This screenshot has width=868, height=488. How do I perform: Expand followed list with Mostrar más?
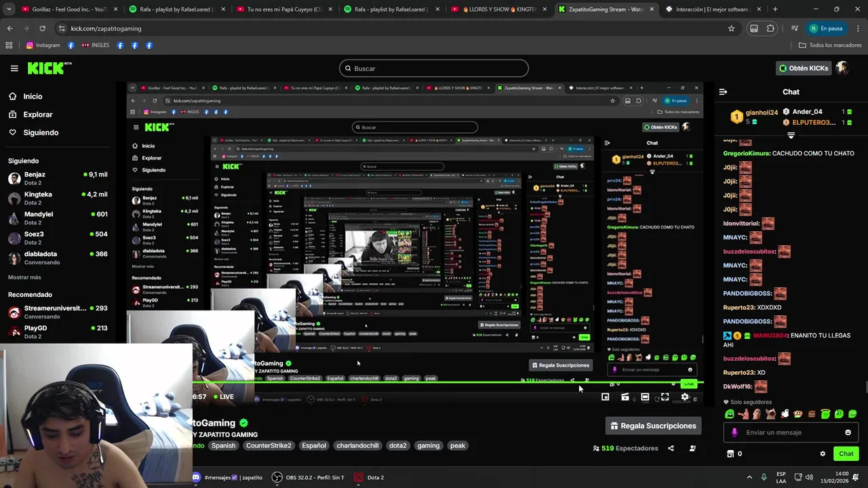tap(24, 277)
